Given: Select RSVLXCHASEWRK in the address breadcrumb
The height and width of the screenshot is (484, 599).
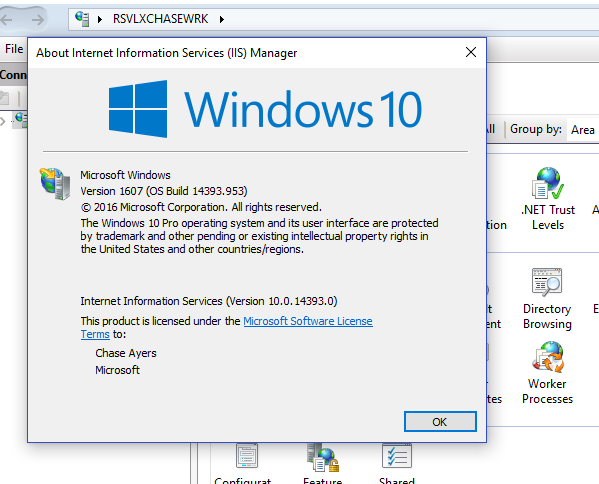Looking at the screenshot, I should pos(160,19).
